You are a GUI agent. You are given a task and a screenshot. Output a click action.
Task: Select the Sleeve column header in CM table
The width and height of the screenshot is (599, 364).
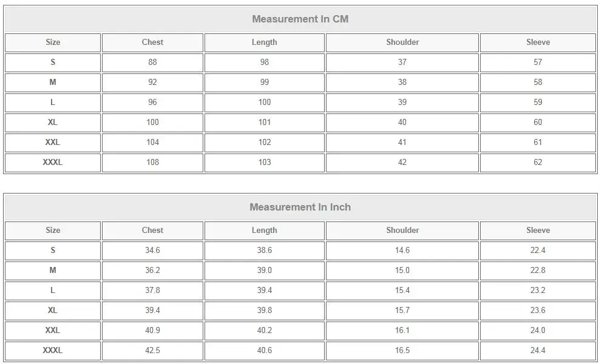coord(538,42)
